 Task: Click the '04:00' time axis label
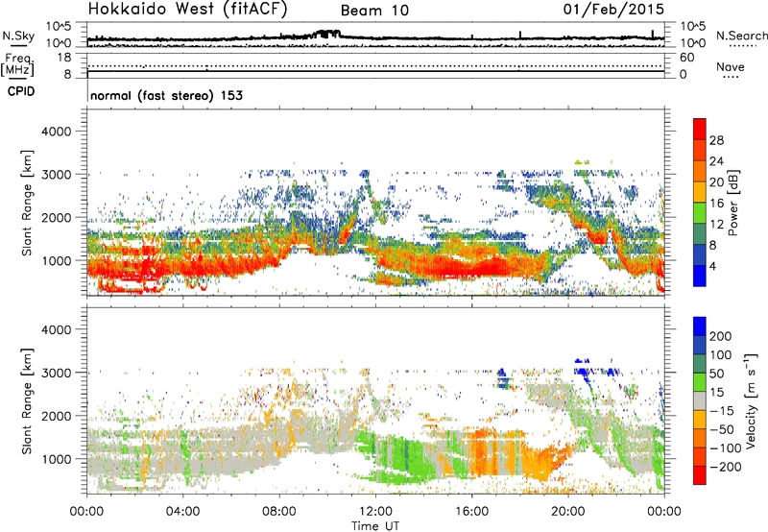(x=183, y=512)
